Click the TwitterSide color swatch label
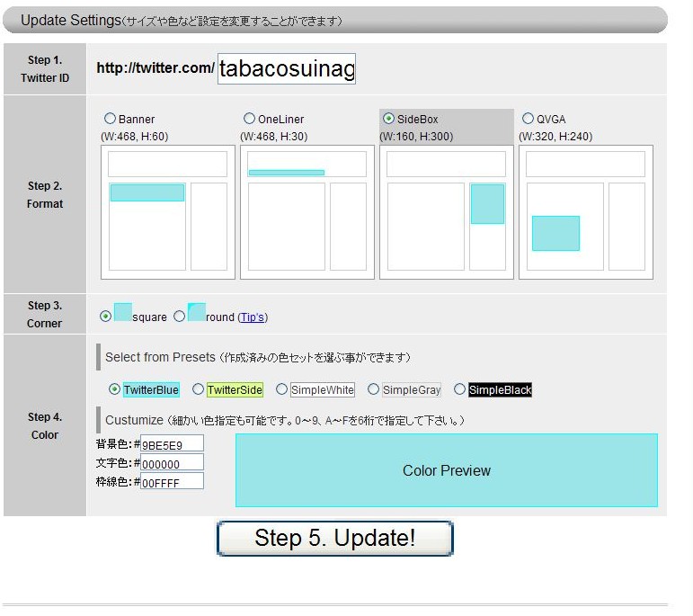Viewport: 693px width, 616px height. [235, 390]
